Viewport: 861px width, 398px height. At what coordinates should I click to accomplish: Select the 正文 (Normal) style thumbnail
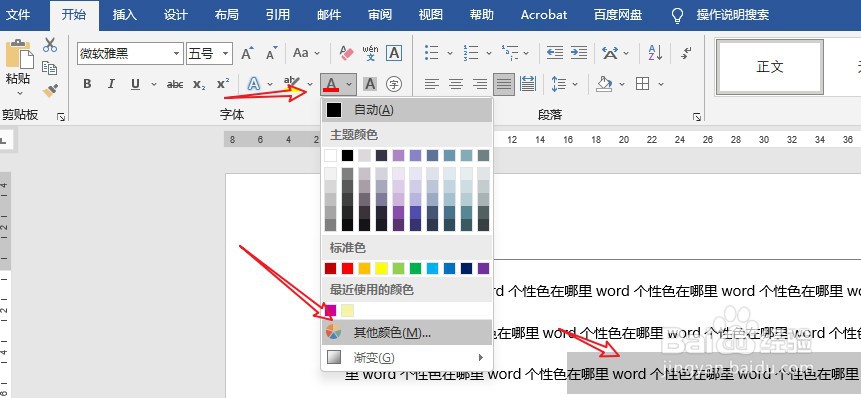(x=770, y=67)
